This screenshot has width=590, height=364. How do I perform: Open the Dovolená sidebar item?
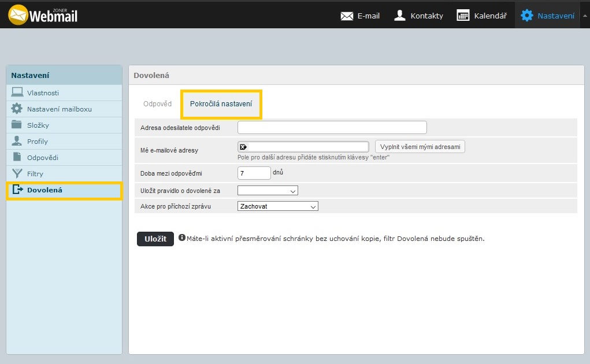coord(44,190)
